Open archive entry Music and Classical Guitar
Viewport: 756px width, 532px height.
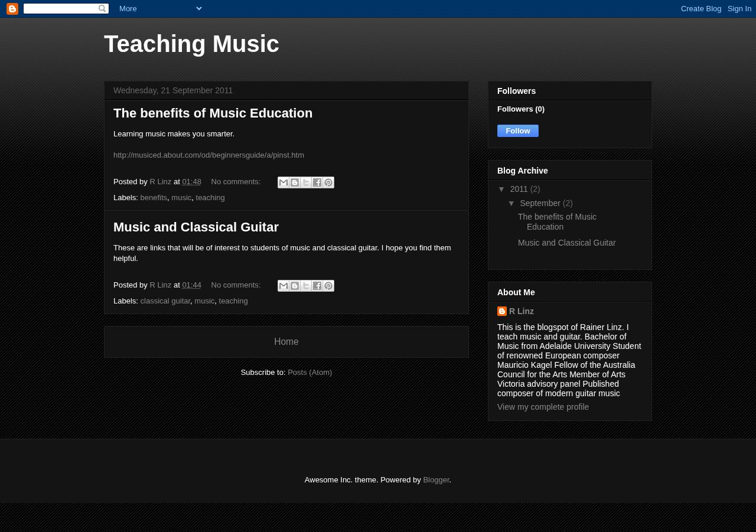pos(566,243)
